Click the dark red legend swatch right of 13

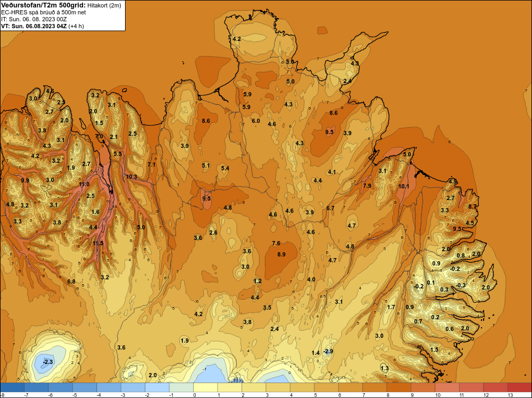coord(519,387)
